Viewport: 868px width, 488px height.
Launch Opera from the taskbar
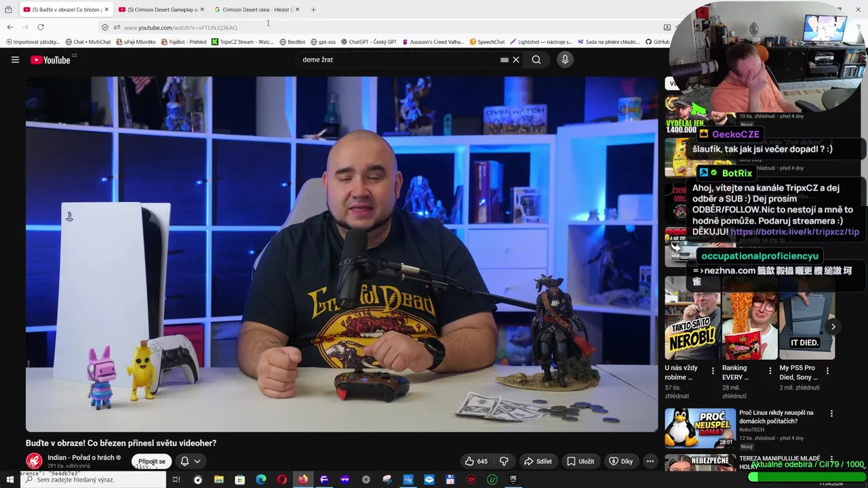(281, 480)
